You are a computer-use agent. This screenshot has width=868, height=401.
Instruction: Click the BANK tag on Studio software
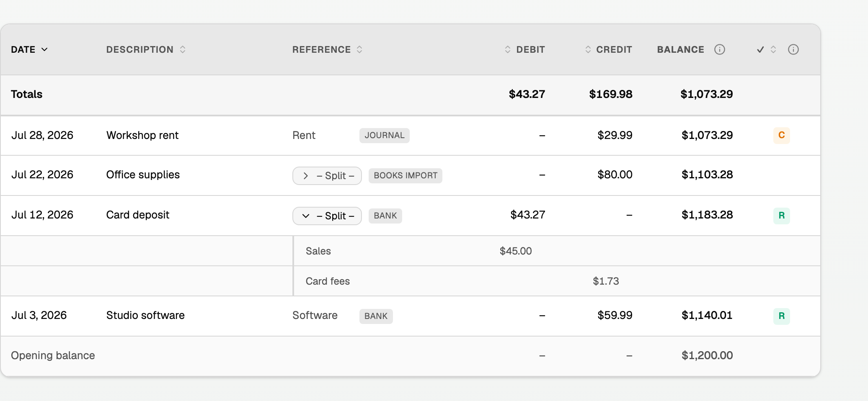coord(376,316)
